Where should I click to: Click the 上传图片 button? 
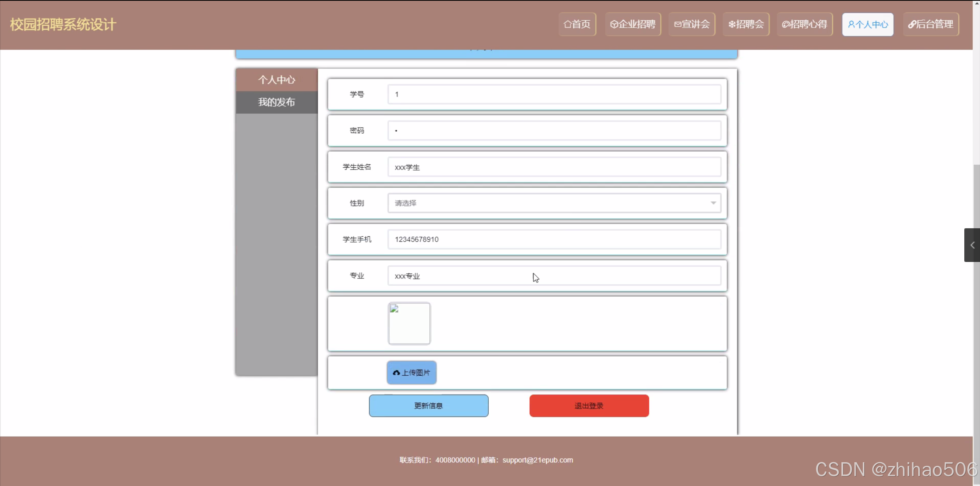click(412, 373)
